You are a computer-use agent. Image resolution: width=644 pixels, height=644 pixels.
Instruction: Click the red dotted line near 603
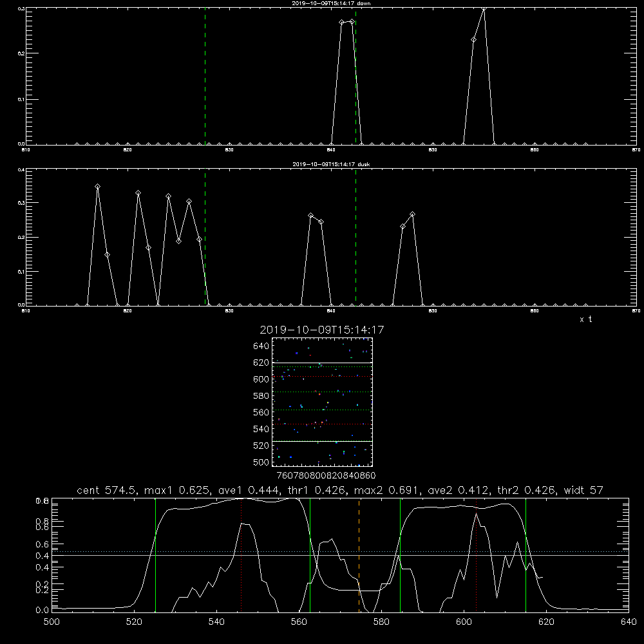476,554
